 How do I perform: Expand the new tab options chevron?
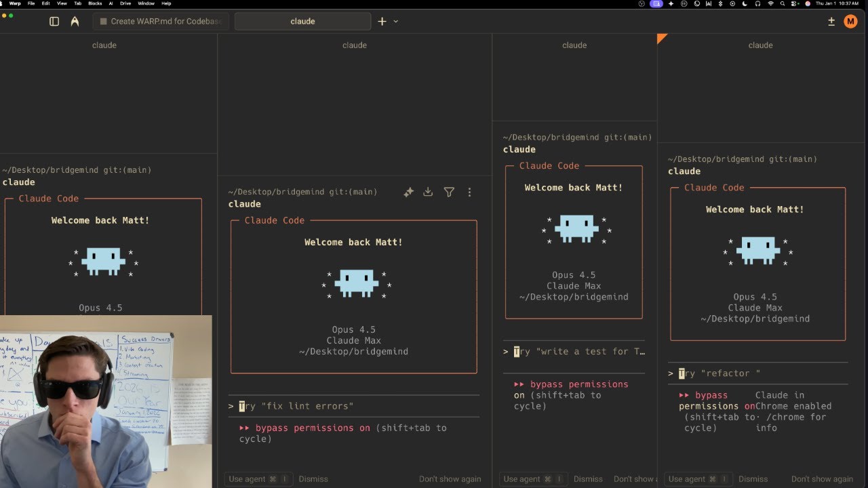tap(396, 21)
